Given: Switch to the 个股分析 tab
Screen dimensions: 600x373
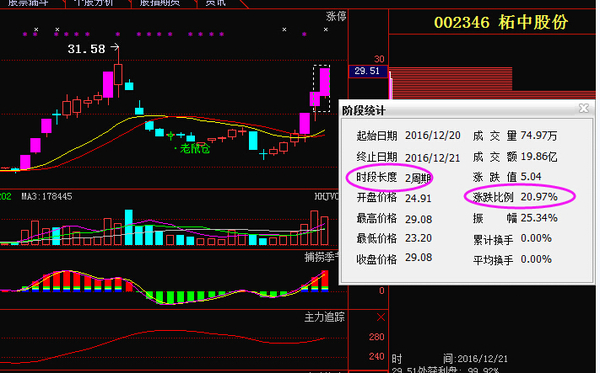Looking at the screenshot, I should 94,3.
